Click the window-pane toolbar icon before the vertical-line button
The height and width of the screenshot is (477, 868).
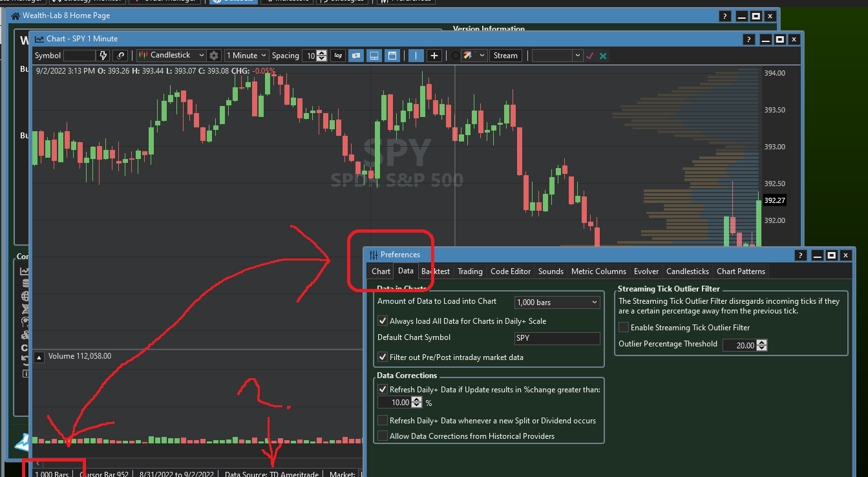click(392, 56)
